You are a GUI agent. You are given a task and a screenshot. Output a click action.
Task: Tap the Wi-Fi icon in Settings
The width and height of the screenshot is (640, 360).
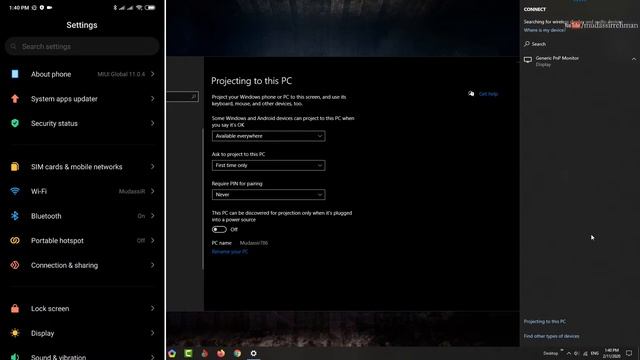pyautogui.click(x=15, y=191)
